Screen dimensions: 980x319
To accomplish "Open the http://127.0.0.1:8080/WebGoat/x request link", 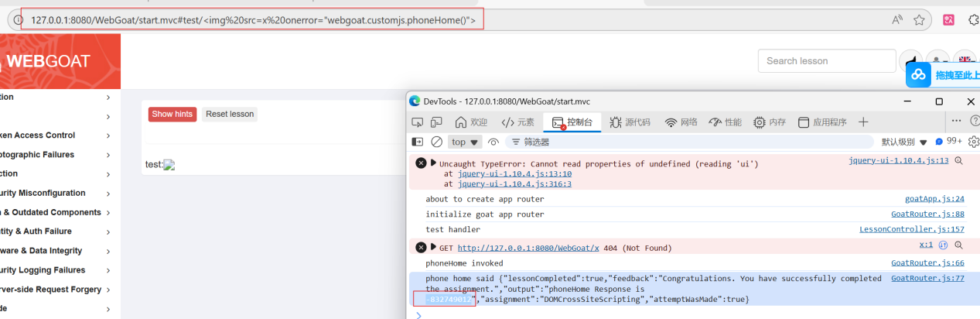I will [x=529, y=248].
